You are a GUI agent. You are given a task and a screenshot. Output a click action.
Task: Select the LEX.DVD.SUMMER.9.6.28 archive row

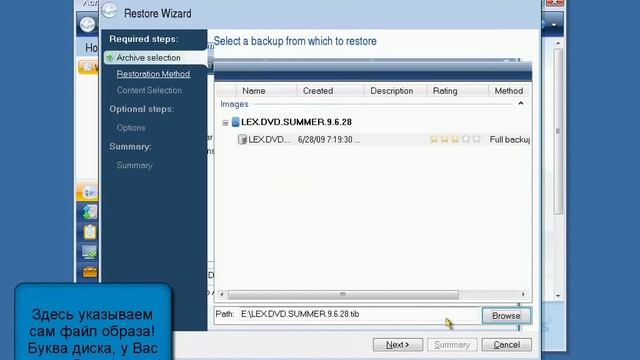296,122
